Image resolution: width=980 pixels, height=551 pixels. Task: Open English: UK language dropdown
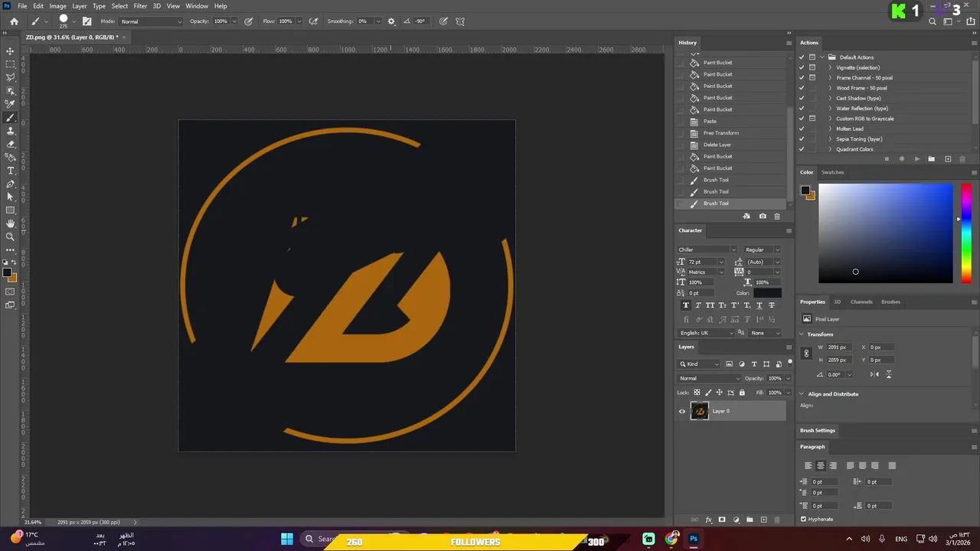(706, 333)
